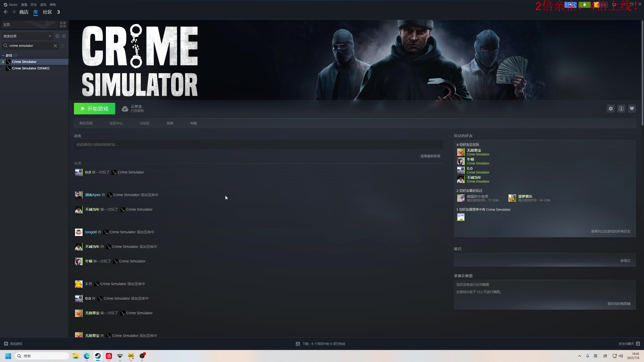Go to 库 tab

point(36,12)
